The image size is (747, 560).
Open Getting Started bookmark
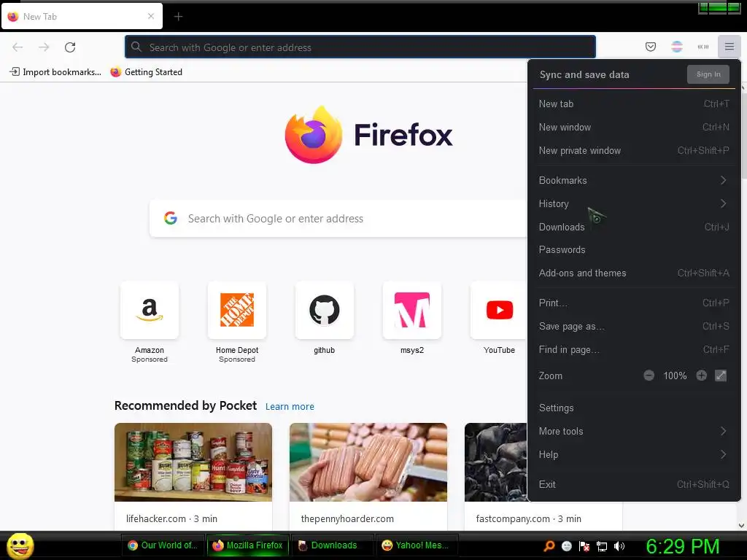(146, 72)
